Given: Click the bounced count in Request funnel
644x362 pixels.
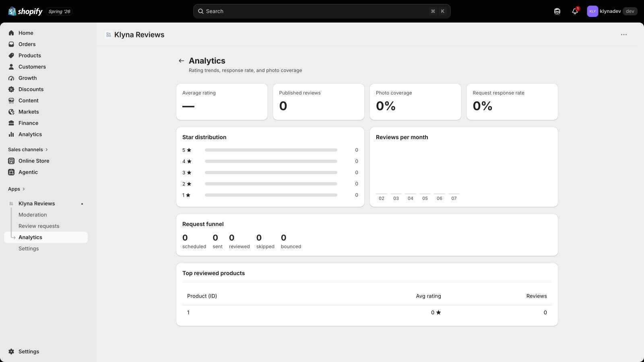Looking at the screenshot, I should (284, 238).
